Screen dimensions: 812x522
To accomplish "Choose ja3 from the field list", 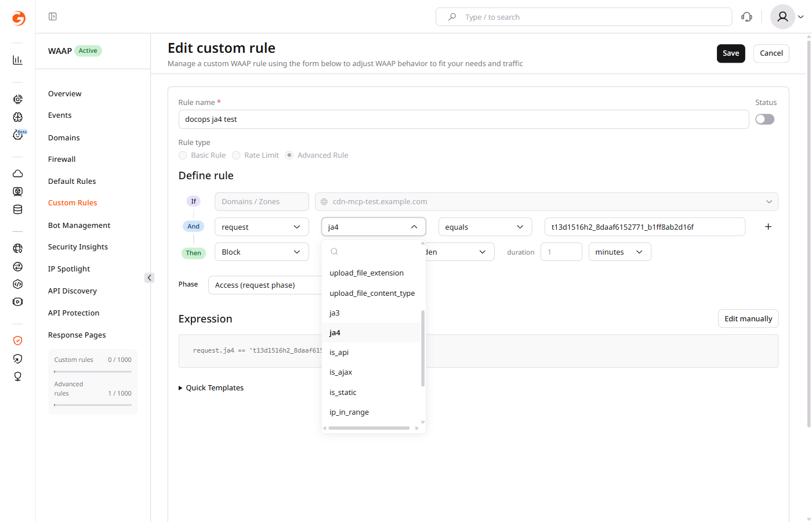I will [x=371, y=313].
